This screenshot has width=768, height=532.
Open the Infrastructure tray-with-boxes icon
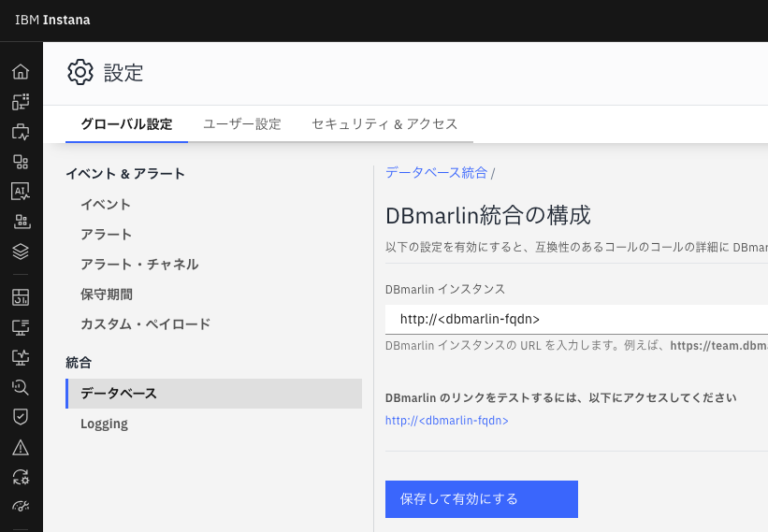pyautogui.click(x=21, y=222)
